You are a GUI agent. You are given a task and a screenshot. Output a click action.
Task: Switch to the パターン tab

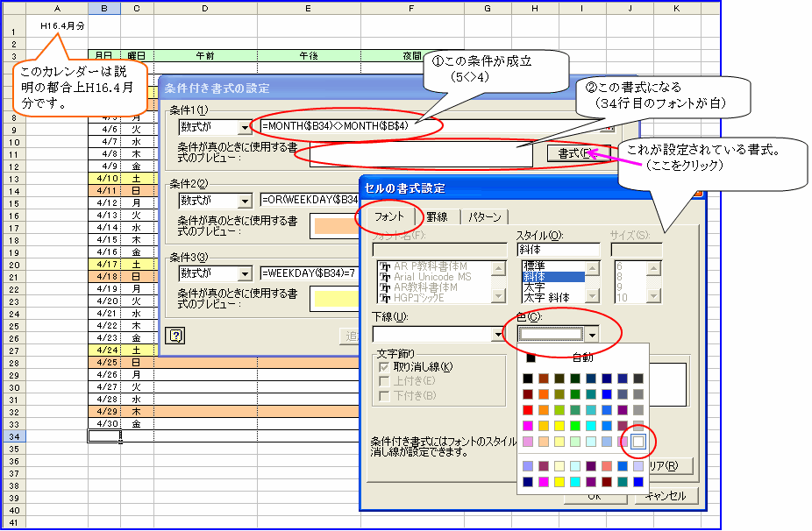tap(484, 216)
